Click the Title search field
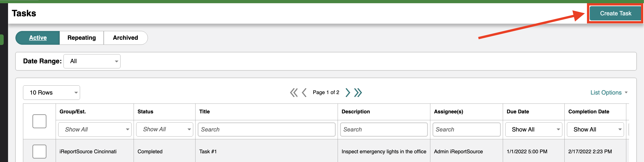This screenshot has width=644, height=162. pyautogui.click(x=267, y=129)
